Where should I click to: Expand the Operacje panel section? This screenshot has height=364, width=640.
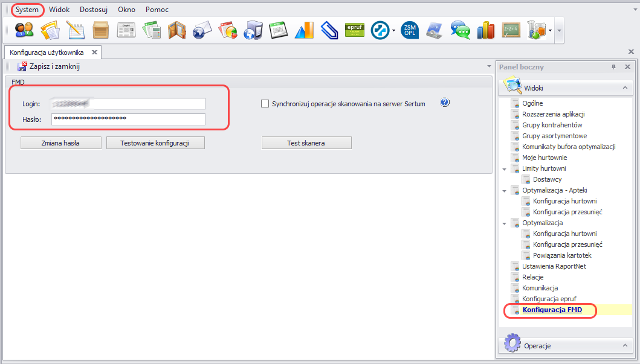(x=624, y=346)
